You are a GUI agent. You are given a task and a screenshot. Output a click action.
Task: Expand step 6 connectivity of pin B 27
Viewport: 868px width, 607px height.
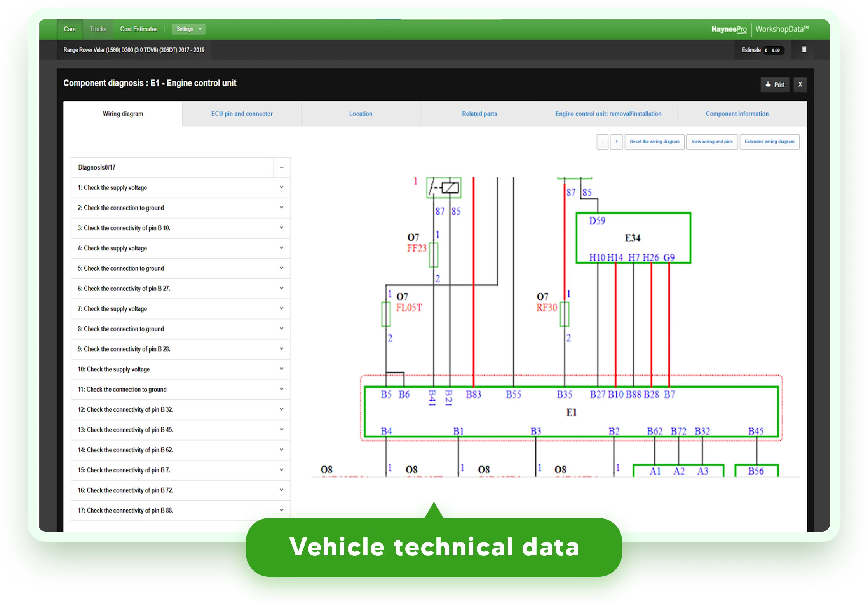click(x=181, y=289)
